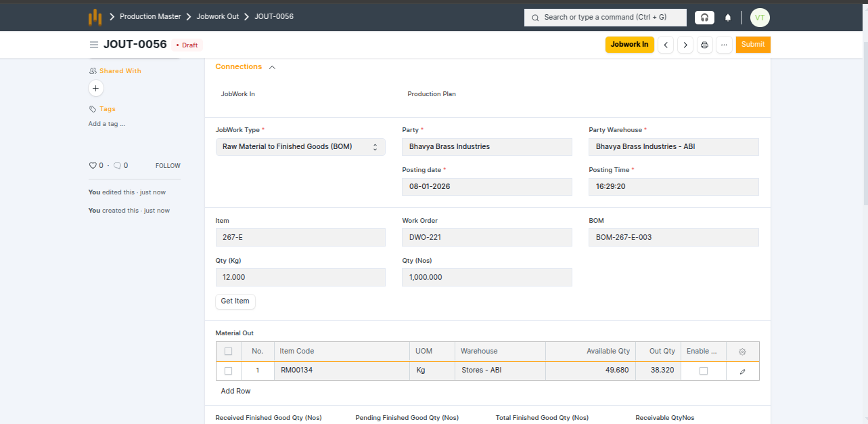Enable the checkbox in the Enable column
The image size is (868, 424).
704,370
